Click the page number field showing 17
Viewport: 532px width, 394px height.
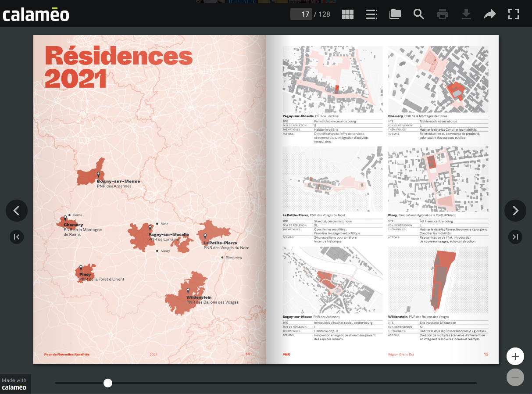point(301,14)
